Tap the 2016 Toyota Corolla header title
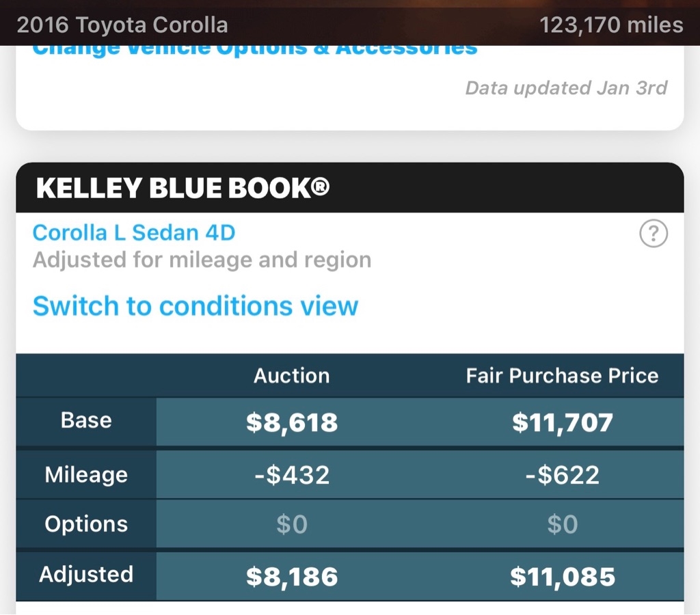This screenshot has width=700, height=615. tap(122, 25)
